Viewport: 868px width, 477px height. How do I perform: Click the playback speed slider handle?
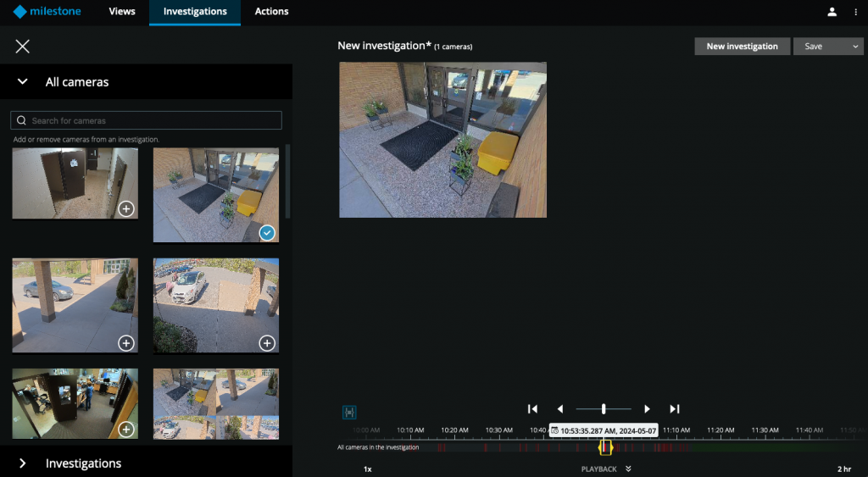[x=604, y=409]
